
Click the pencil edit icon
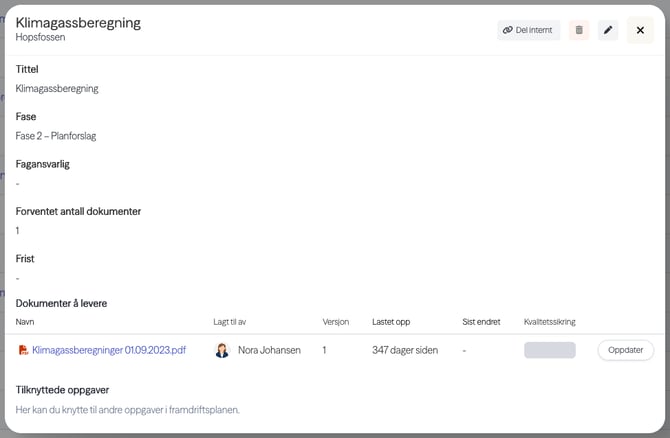coord(608,30)
